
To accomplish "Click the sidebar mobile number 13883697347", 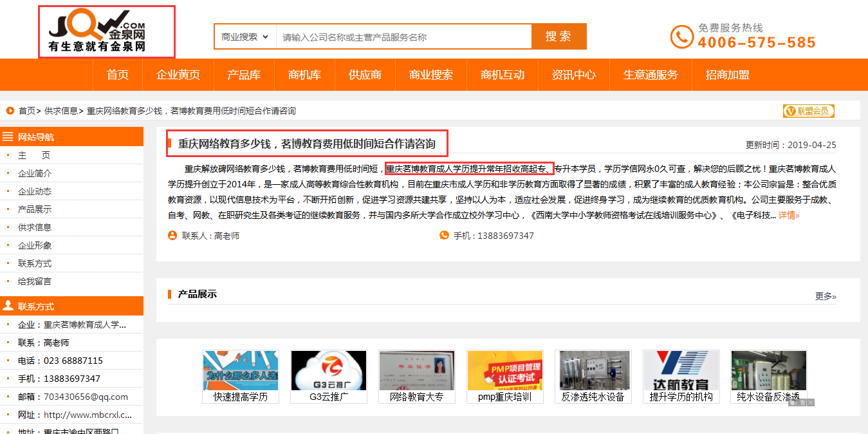I will pos(72,379).
